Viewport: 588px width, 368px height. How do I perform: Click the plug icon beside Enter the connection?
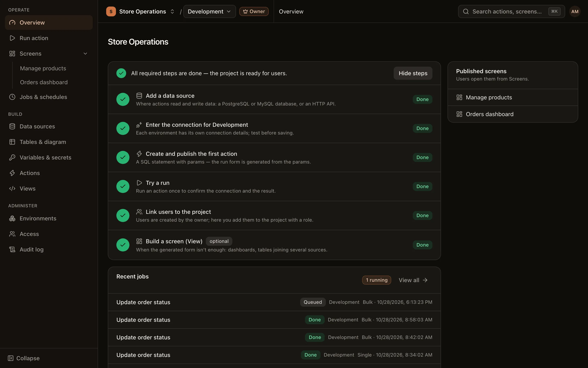139,125
